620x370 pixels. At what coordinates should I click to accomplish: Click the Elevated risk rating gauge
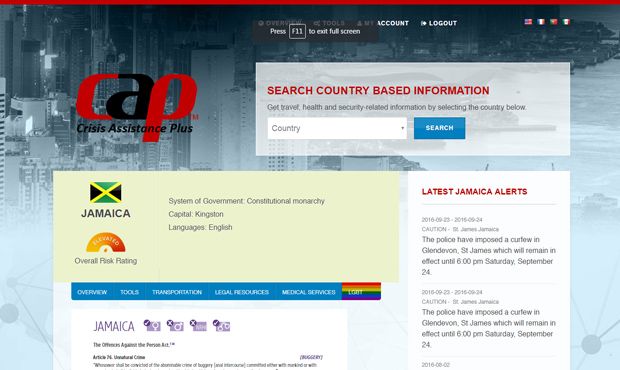(x=106, y=242)
